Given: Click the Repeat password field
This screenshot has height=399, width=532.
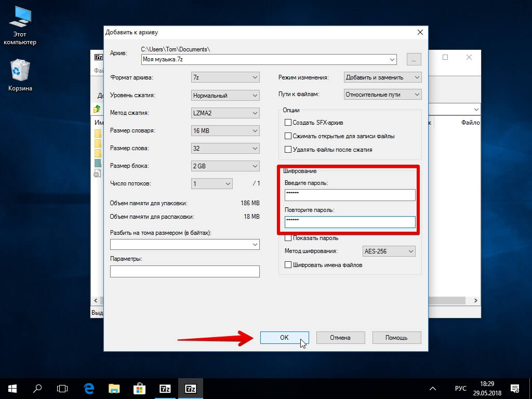Looking at the screenshot, I should [350, 222].
